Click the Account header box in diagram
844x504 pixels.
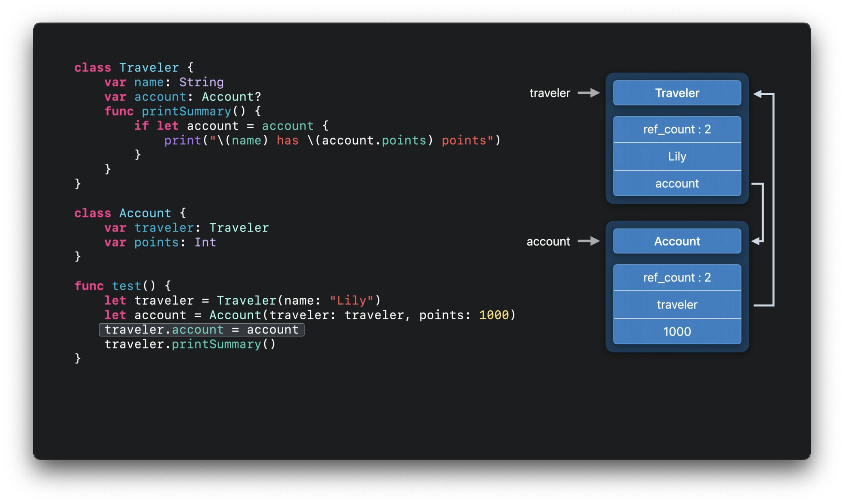tap(677, 241)
